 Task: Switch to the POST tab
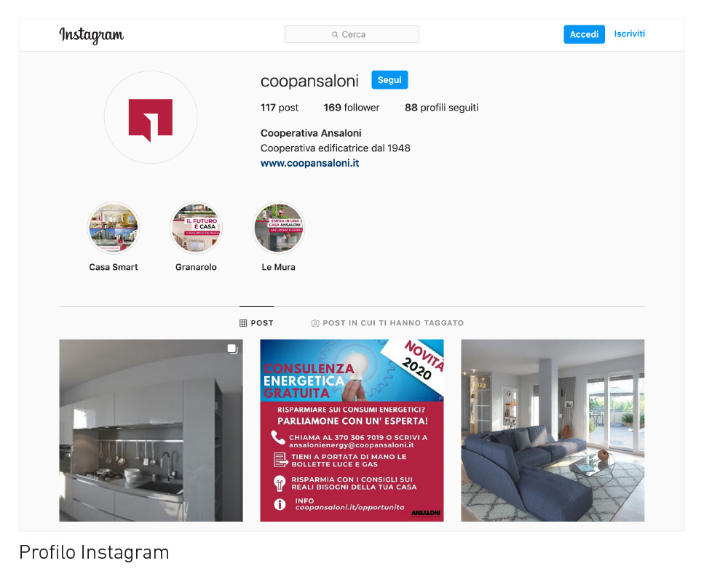(x=256, y=323)
